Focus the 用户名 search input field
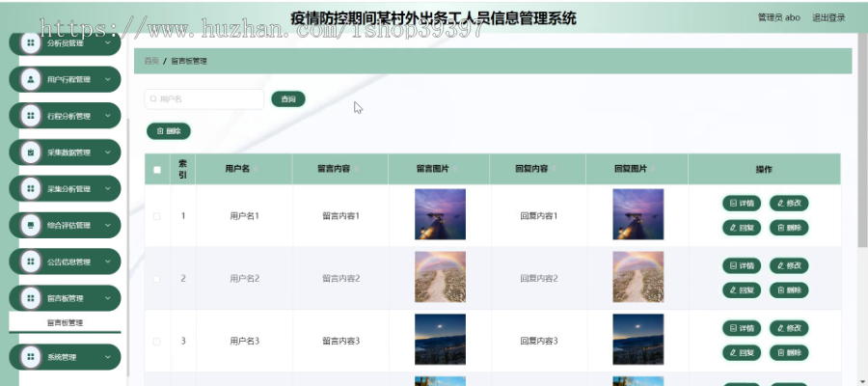This screenshot has width=868, height=386. (204, 99)
